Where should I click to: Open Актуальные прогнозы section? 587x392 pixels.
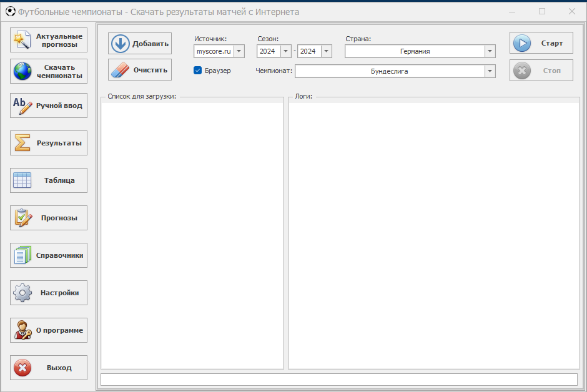coord(49,40)
